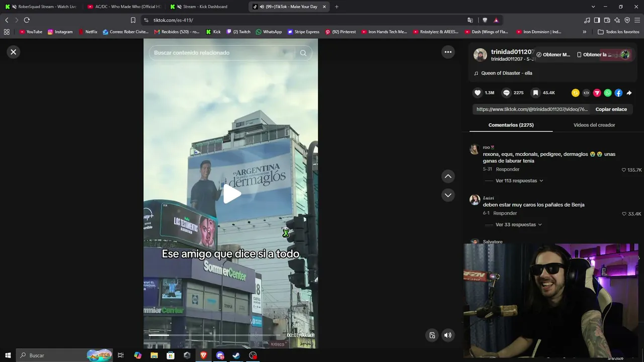Close the TikTok video viewer
Screen dimensions: 644x362
pyautogui.click(x=14, y=52)
